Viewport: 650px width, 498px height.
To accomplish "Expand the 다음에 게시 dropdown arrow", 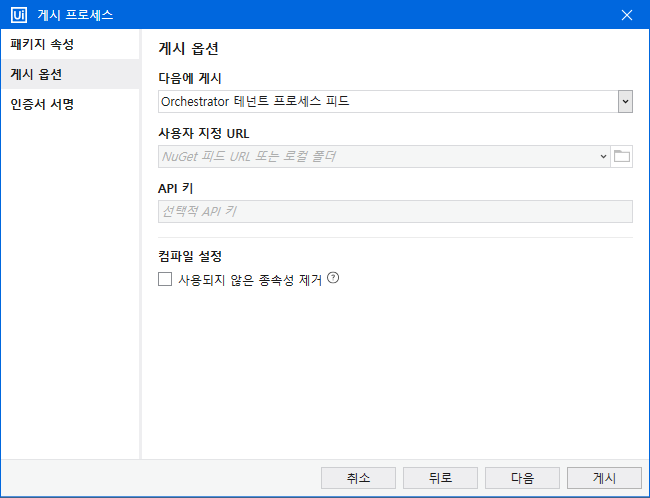I will coord(625,101).
